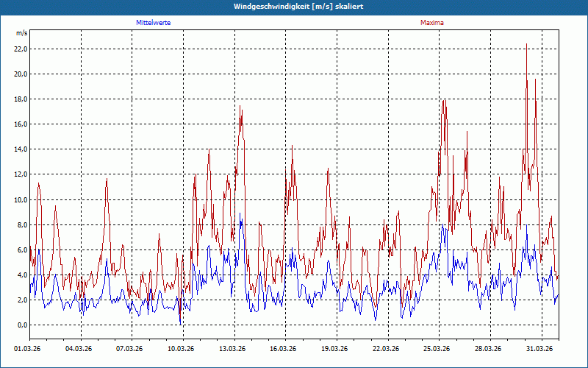The height and width of the screenshot is (368, 588).
Task: Select the red Maxima legend label
Action: [x=432, y=23]
